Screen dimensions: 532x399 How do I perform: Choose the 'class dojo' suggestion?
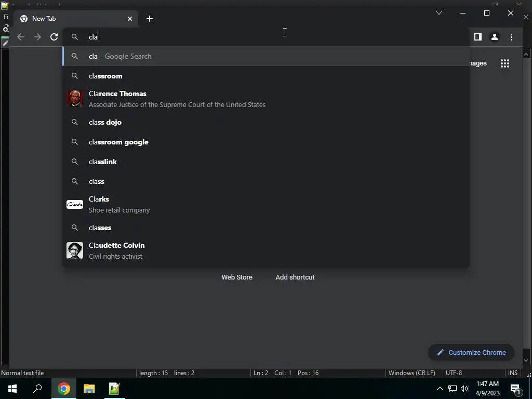coord(266,122)
